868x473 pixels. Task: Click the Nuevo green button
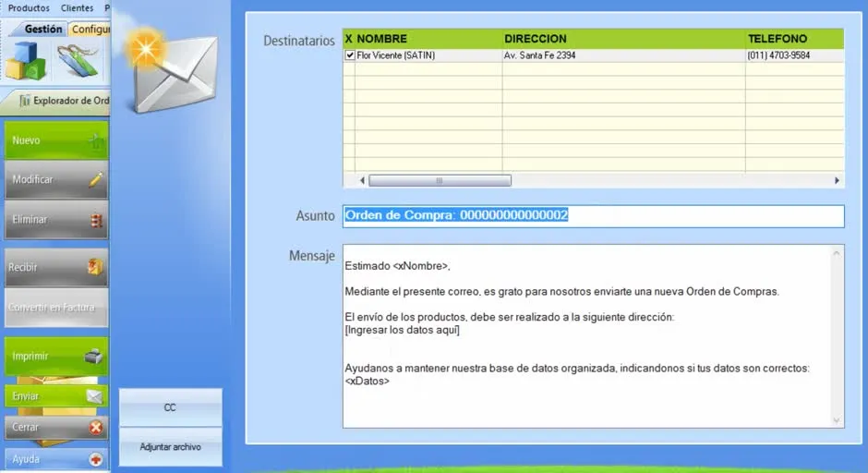(x=56, y=140)
